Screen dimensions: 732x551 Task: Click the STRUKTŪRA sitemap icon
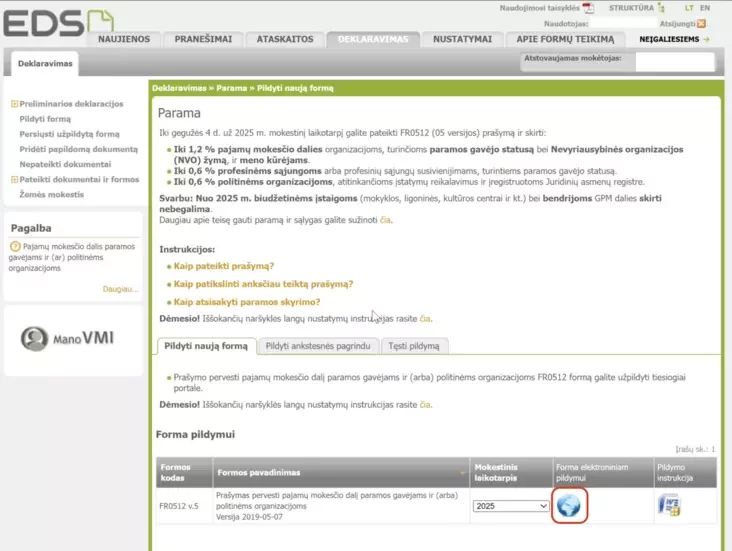(663, 8)
